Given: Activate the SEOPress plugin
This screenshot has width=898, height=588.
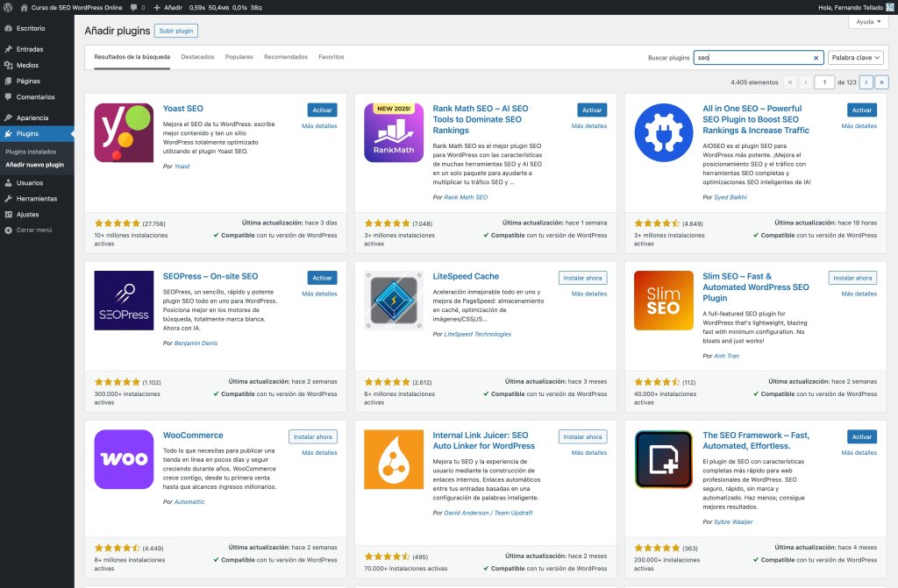Looking at the screenshot, I should coord(322,278).
